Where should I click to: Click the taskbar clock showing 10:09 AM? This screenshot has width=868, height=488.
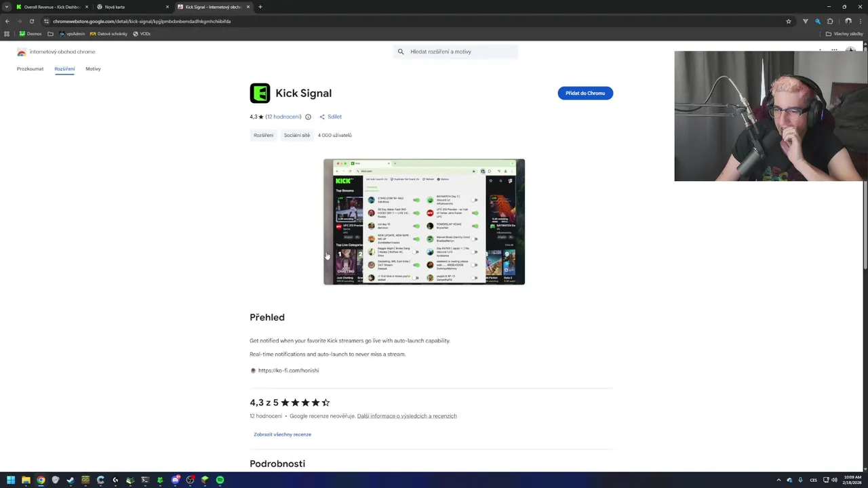pos(852,480)
